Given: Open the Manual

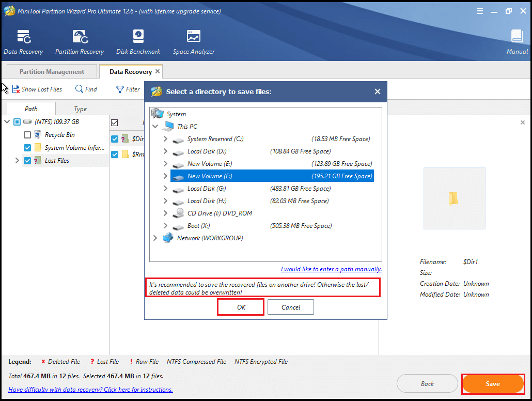Looking at the screenshot, I should [517, 41].
